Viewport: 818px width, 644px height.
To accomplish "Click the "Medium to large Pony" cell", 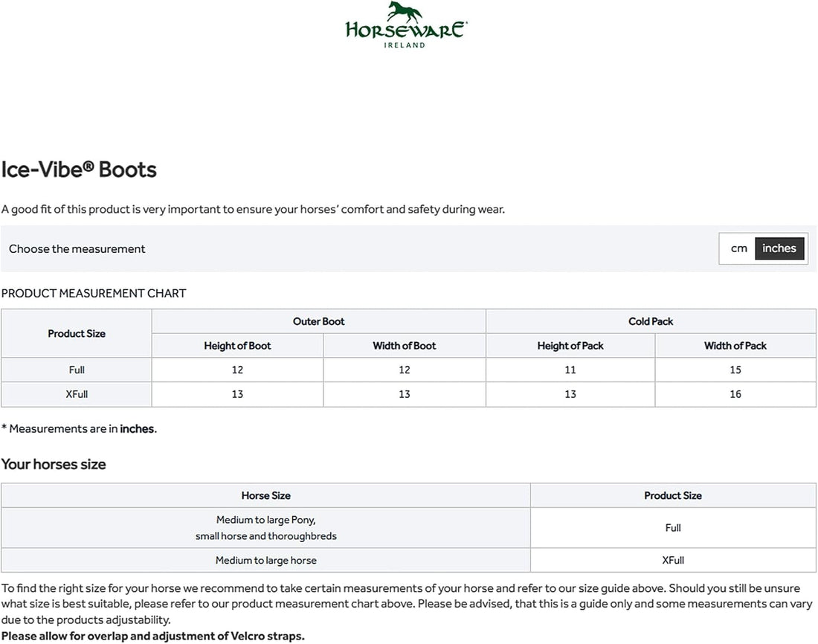I will click(266, 528).
